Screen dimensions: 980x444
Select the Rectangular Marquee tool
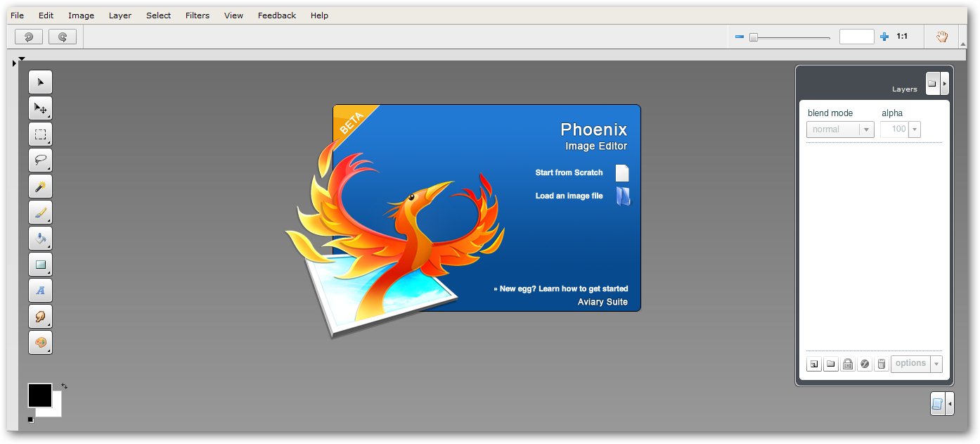[40, 134]
